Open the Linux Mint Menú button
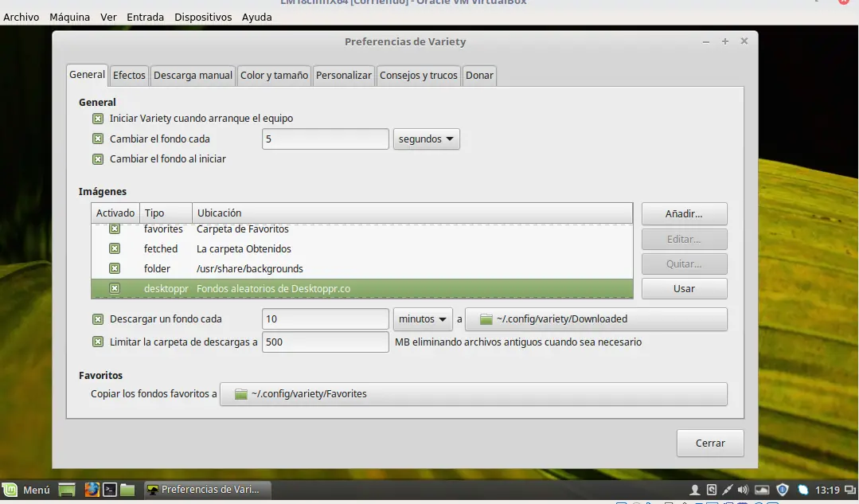 pyautogui.click(x=26, y=490)
